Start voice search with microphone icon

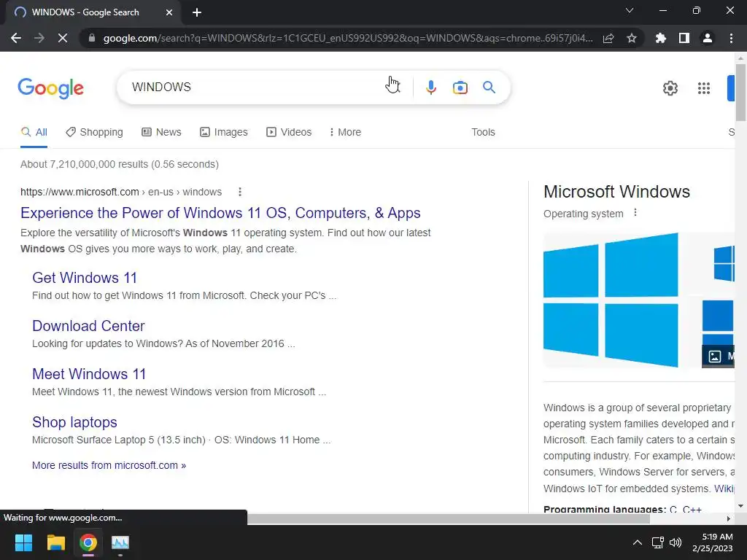point(430,87)
